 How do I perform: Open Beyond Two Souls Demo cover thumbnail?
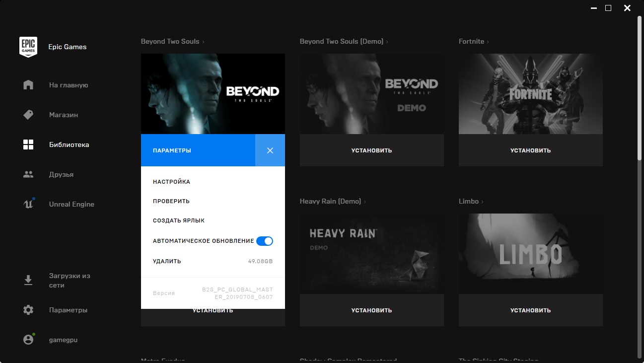pos(372,94)
